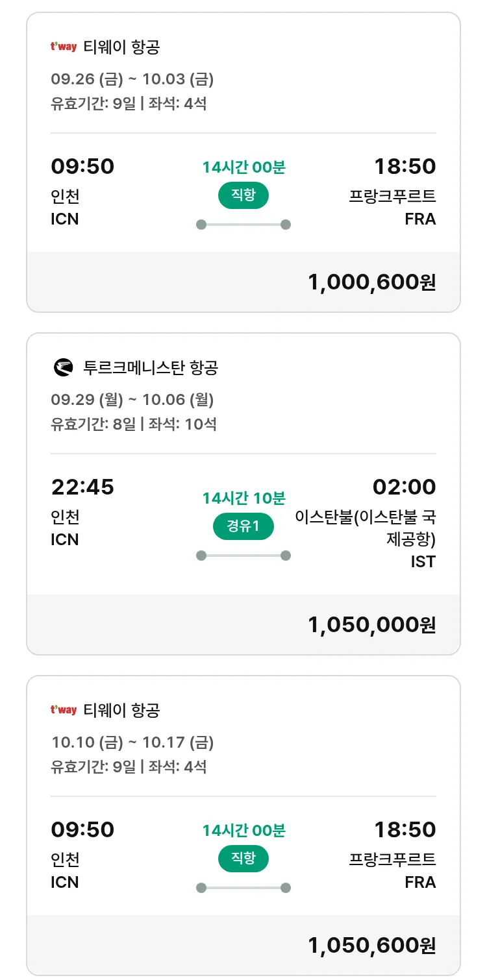Select the 1,050,600원 price bar
Image resolution: width=487 pixels, height=980 pixels.
tap(243, 946)
